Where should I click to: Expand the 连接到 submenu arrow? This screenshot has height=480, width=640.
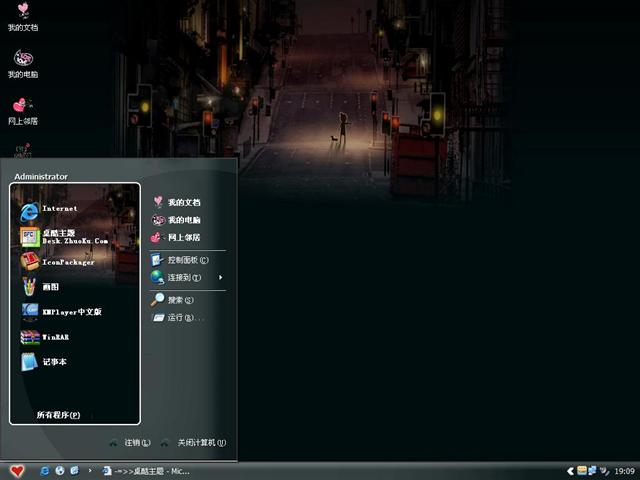tap(220, 278)
